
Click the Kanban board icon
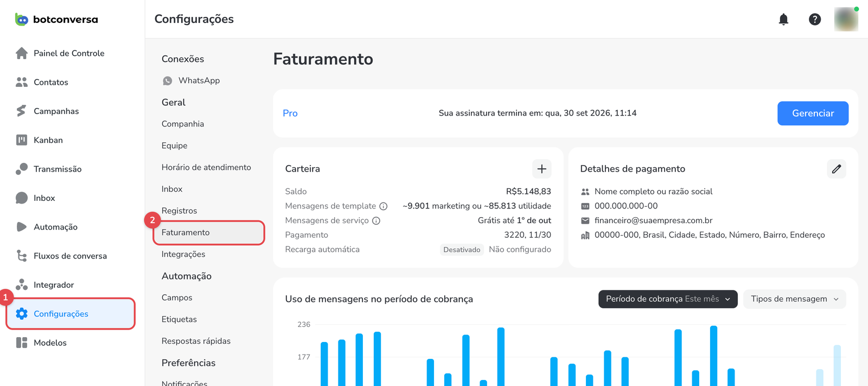[22, 140]
